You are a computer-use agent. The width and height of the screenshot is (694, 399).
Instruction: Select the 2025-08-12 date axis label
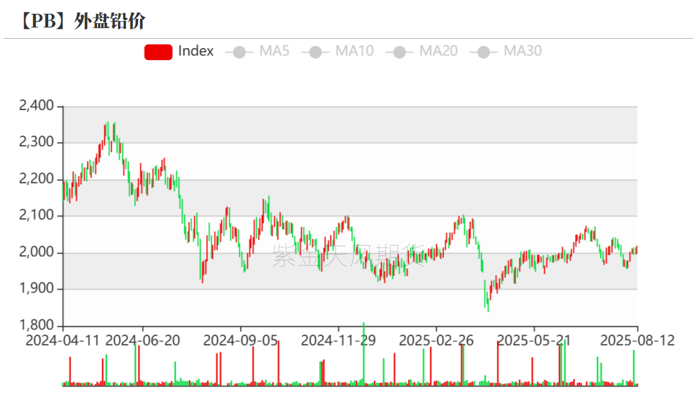click(x=637, y=341)
